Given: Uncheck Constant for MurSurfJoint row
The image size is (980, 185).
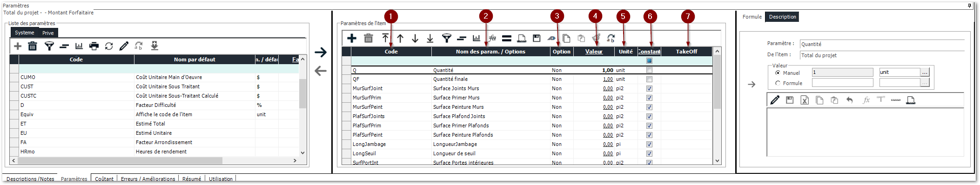Looking at the screenshot, I should point(649,88).
